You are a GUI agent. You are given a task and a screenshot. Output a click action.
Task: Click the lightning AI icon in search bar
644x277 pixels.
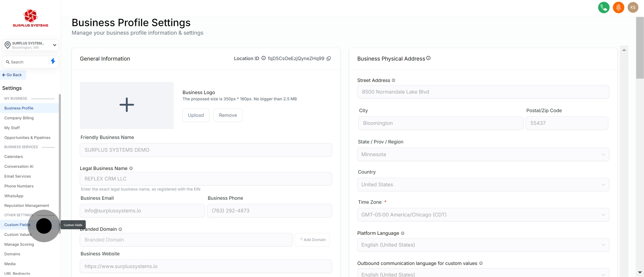(x=53, y=61)
